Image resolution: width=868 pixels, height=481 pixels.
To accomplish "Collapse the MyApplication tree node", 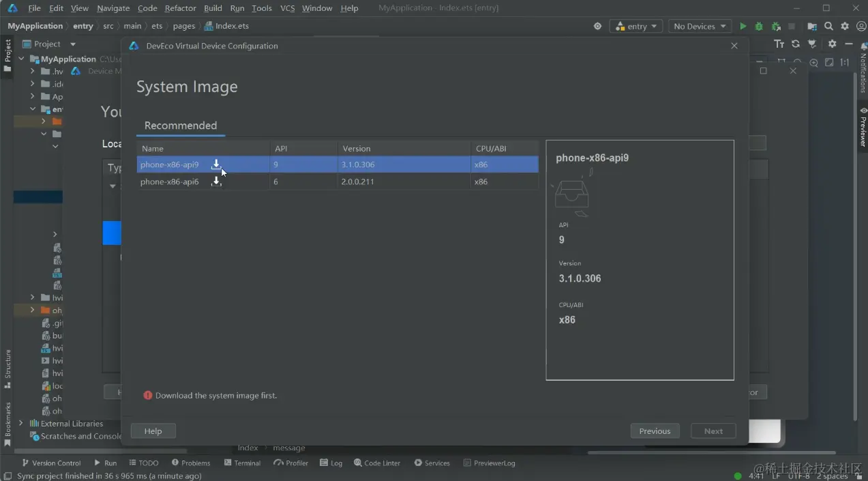I will [x=21, y=59].
